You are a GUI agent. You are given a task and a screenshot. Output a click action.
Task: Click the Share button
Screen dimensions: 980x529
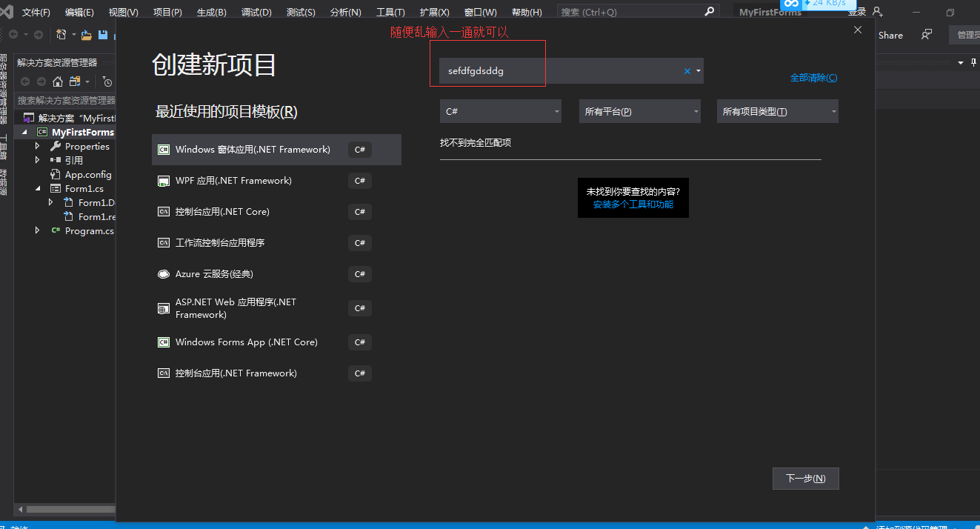pyautogui.click(x=890, y=35)
